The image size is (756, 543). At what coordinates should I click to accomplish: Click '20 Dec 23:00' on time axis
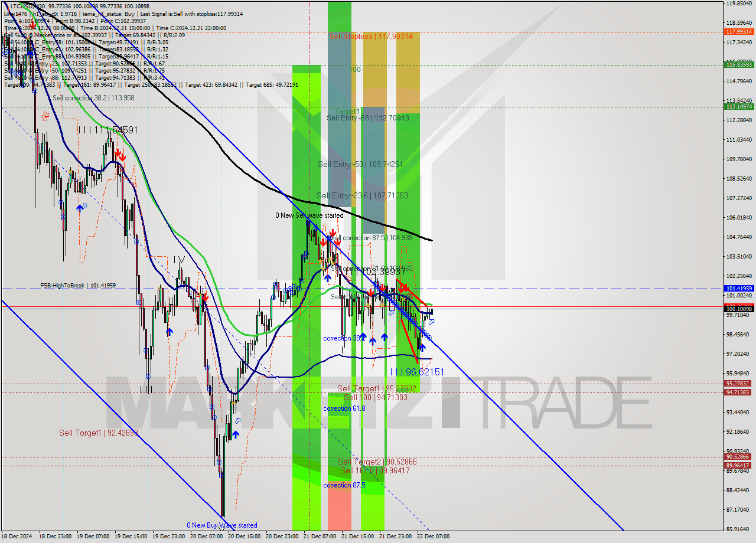point(282,537)
